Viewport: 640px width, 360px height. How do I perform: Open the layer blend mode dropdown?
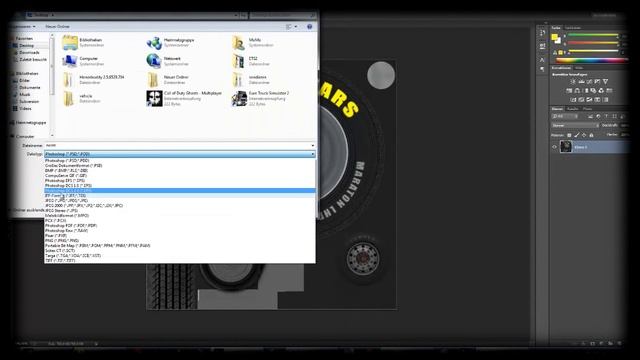pos(575,126)
